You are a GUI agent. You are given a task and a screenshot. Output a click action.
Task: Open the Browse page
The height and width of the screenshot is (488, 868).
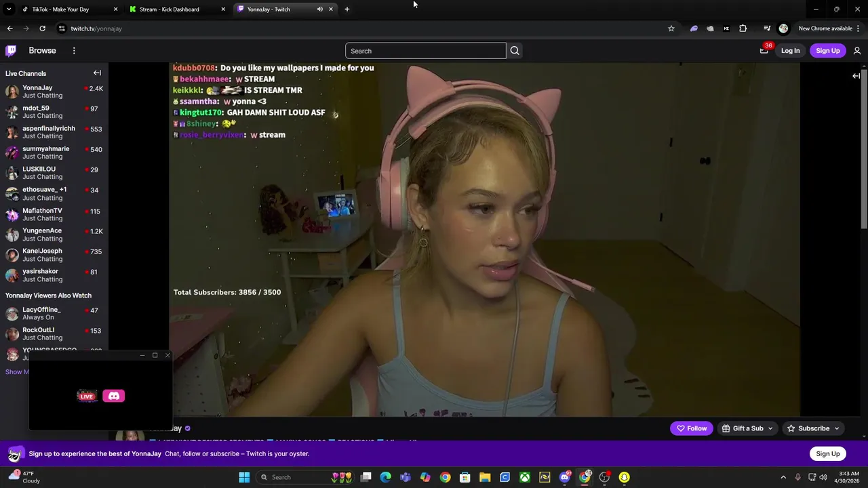(42, 51)
